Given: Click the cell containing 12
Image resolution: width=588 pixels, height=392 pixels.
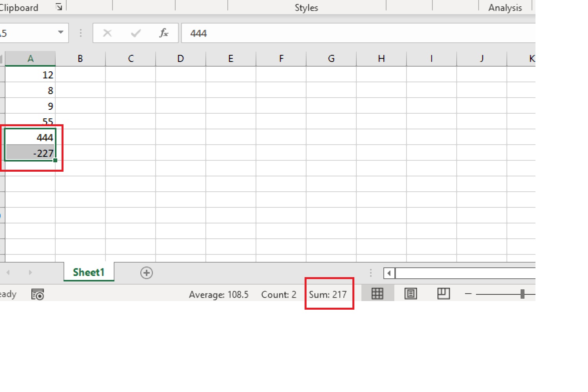Looking at the screenshot, I should [30, 74].
